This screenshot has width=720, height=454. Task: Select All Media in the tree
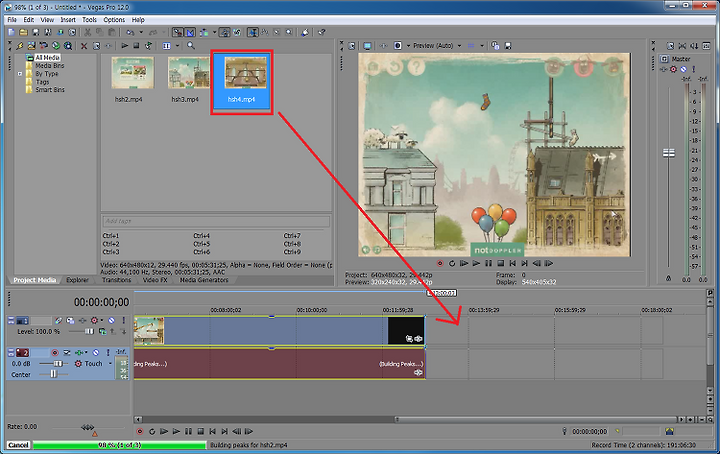click(x=48, y=57)
